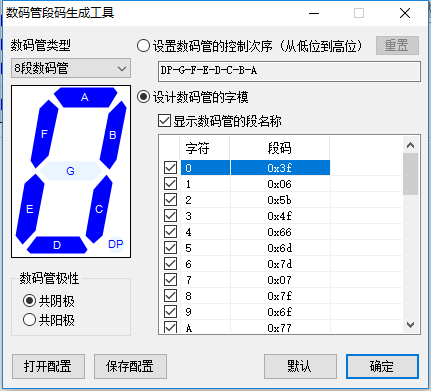Toggle the DP decimal point segment
This screenshot has width=431, height=391.
coord(116,244)
